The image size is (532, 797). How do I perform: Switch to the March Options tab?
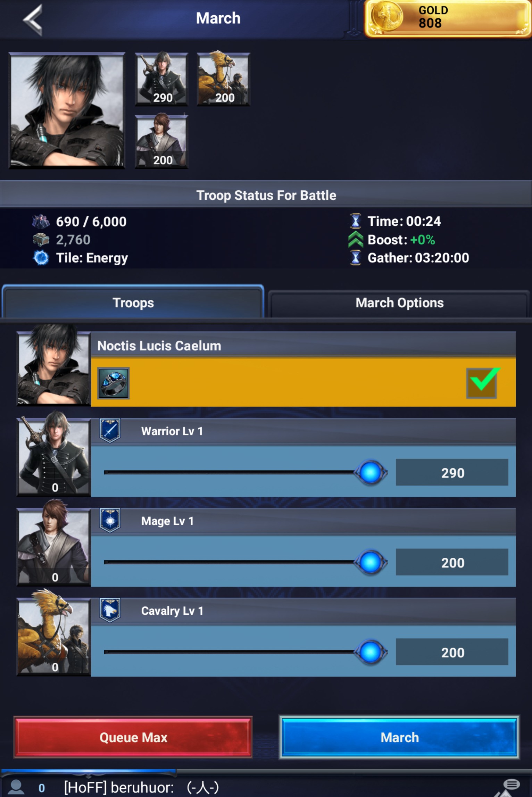399,303
